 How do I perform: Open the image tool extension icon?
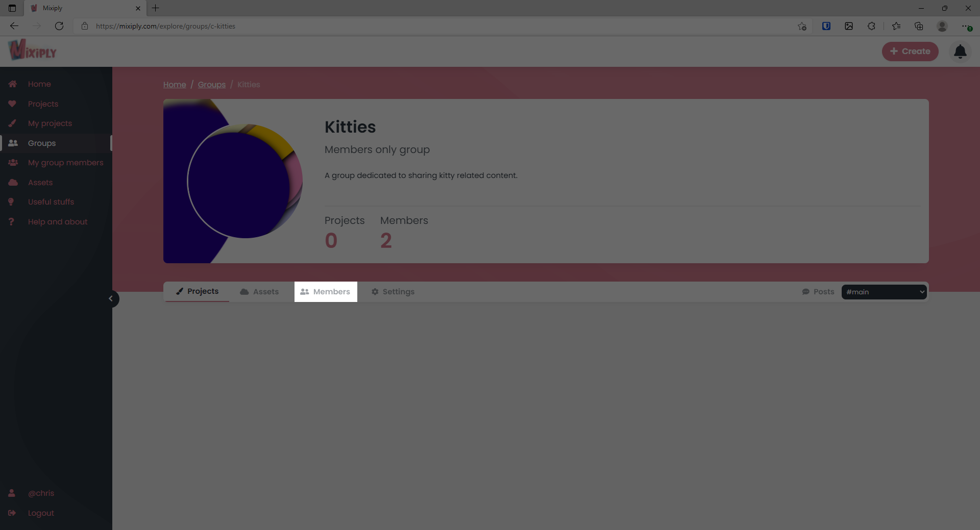(x=849, y=26)
